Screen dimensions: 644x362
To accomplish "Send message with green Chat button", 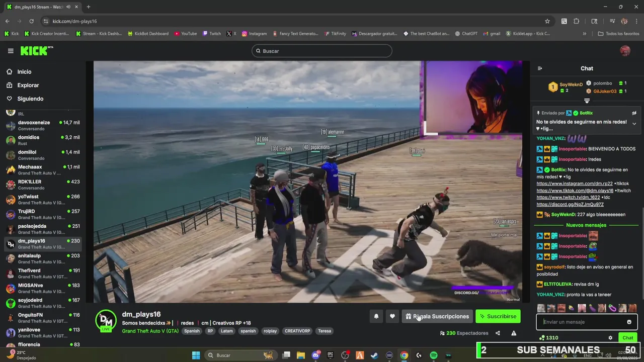I will (x=627, y=338).
